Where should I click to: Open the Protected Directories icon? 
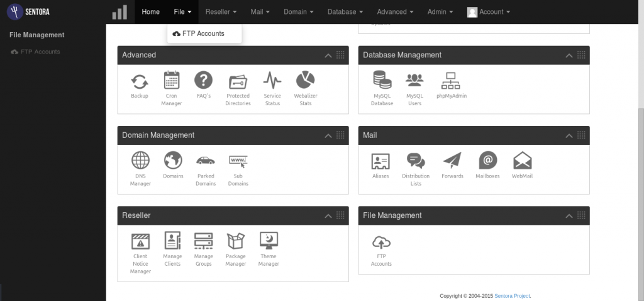point(238,81)
